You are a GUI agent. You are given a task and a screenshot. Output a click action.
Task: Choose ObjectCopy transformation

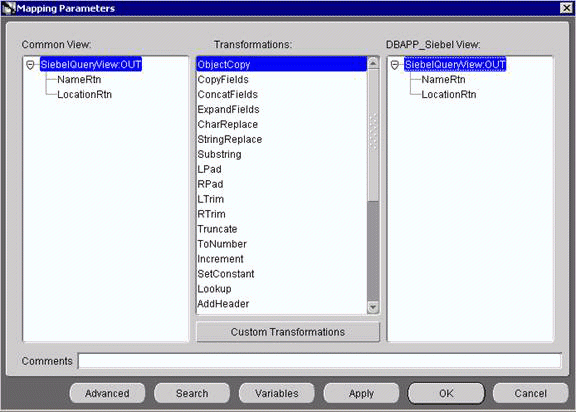click(x=282, y=65)
